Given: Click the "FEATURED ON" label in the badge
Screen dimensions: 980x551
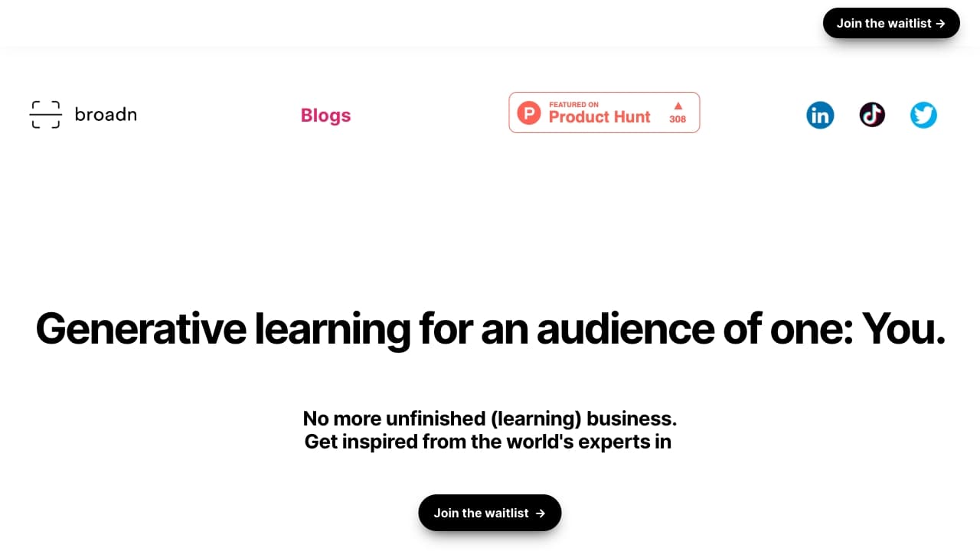Looking at the screenshot, I should click(573, 104).
